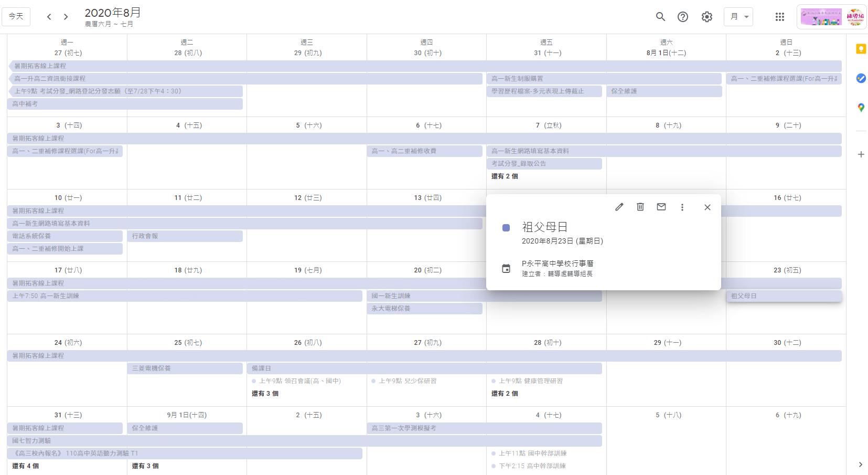Show 還有 4 個 events on August 31
Image resolution: width=868 pixels, height=475 pixels.
tap(26, 466)
